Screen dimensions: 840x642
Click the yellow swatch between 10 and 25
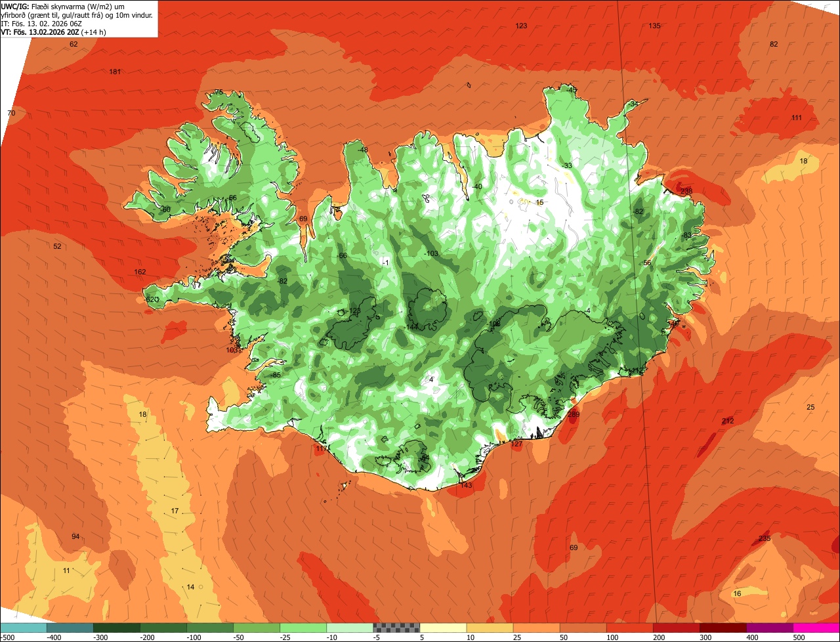490,628
